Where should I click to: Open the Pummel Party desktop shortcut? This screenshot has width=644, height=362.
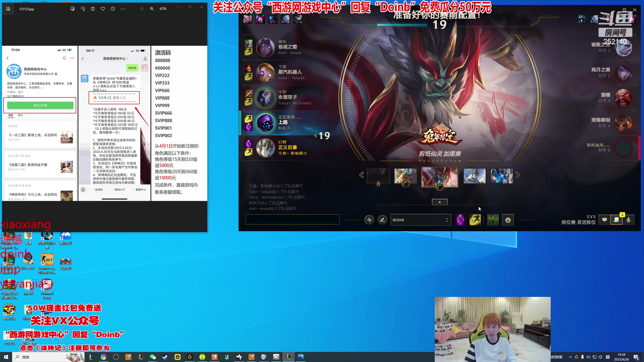click(47, 289)
